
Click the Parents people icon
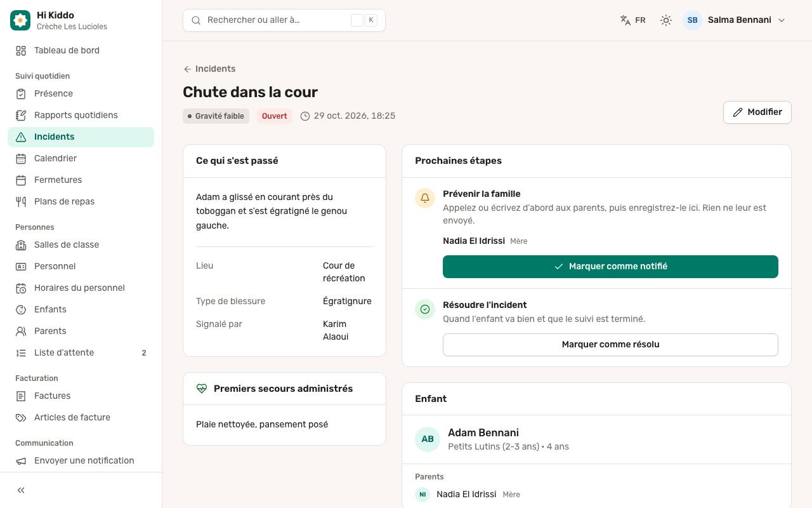21,331
